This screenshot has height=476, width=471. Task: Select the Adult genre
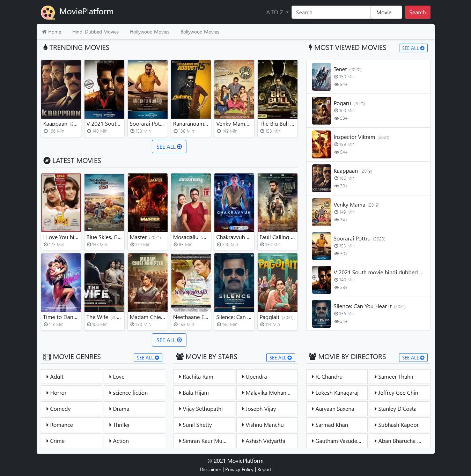click(72, 377)
